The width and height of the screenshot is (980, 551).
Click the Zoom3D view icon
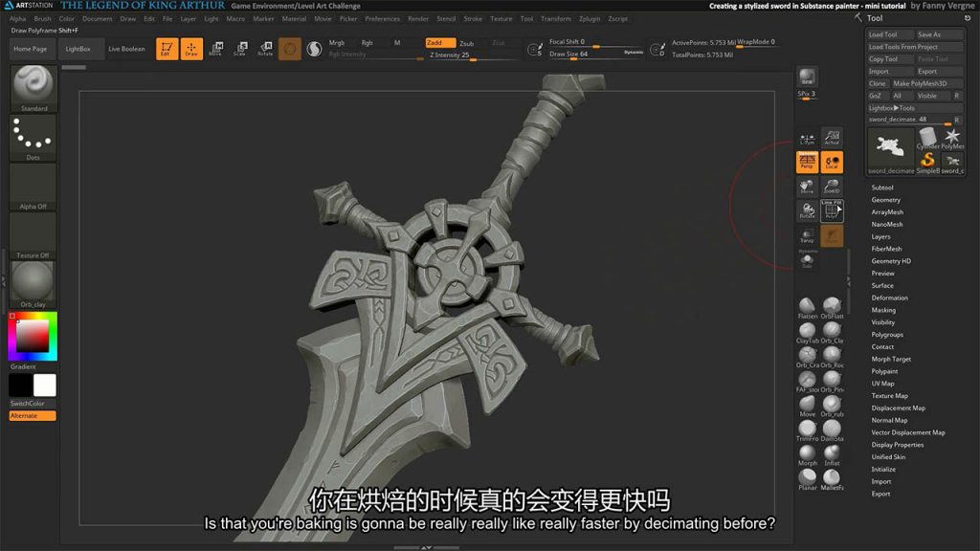[832, 187]
